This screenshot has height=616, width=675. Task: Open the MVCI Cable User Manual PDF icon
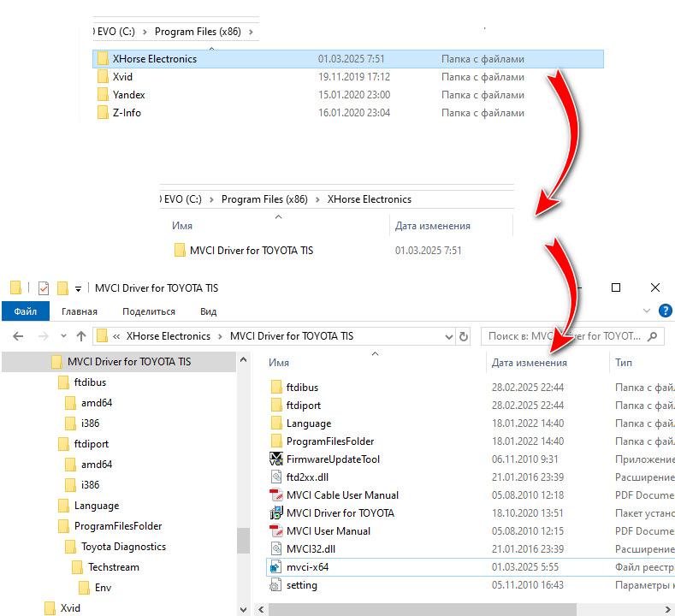tap(276, 495)
